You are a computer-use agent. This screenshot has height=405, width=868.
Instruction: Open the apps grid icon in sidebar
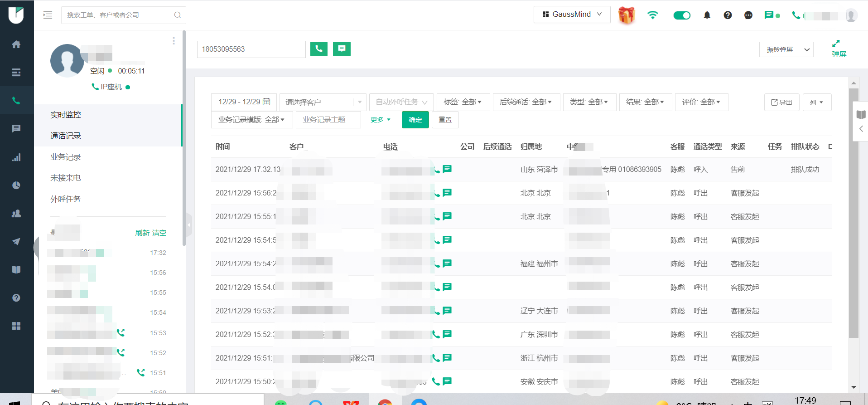[16, 326]
